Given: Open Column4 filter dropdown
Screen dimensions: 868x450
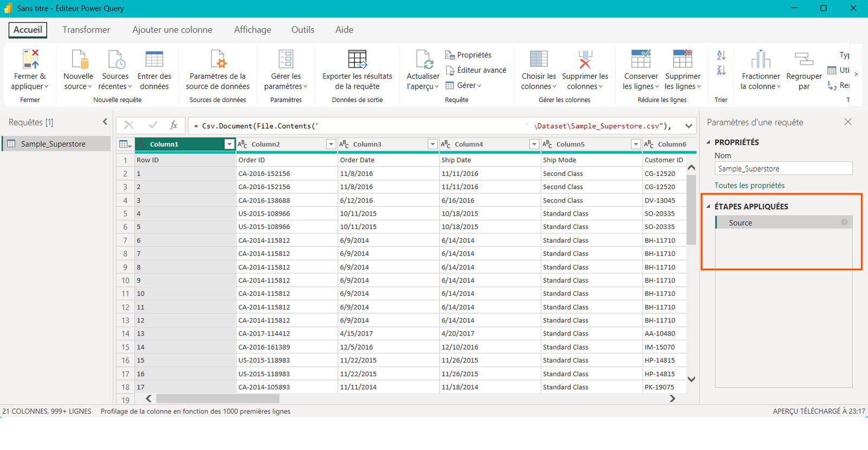Looking at the screenshot, I should (x=534, y=144).
